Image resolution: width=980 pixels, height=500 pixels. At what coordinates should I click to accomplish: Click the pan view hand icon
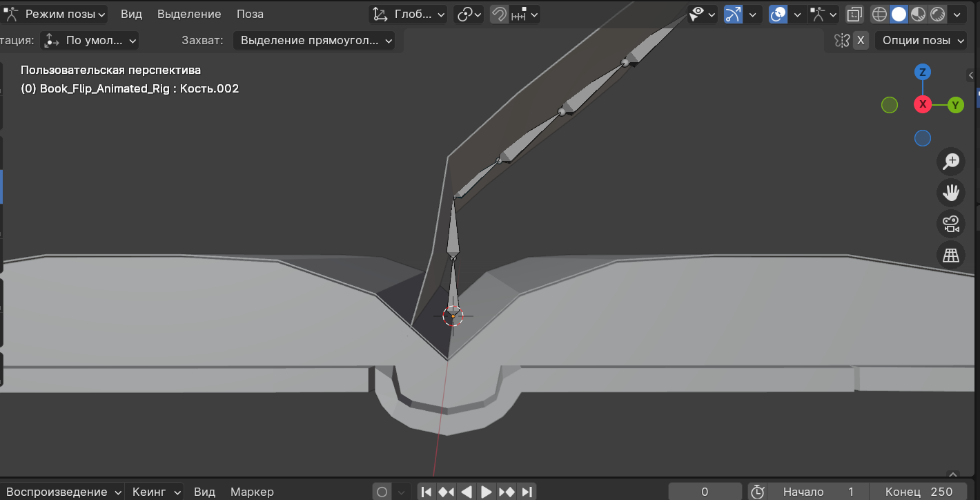coord(951,192)
